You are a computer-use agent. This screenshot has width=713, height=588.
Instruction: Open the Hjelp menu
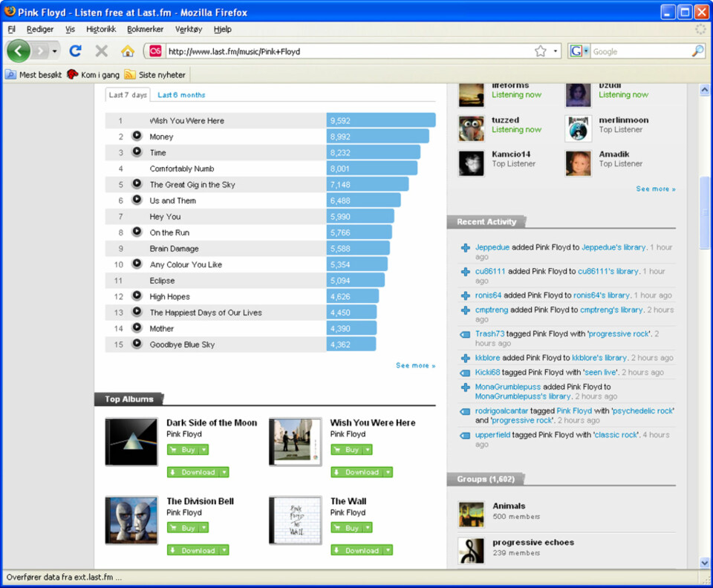tap(222, 29)
